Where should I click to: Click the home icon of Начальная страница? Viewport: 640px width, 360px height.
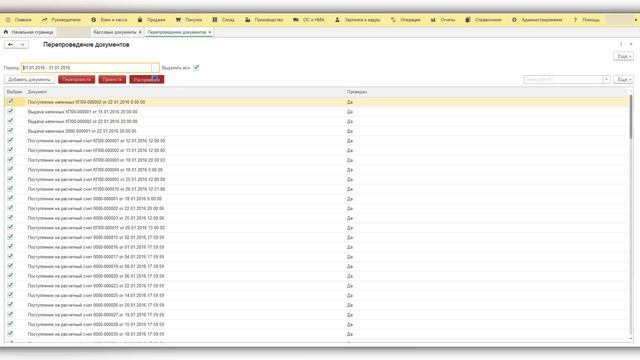pos(6,32)
